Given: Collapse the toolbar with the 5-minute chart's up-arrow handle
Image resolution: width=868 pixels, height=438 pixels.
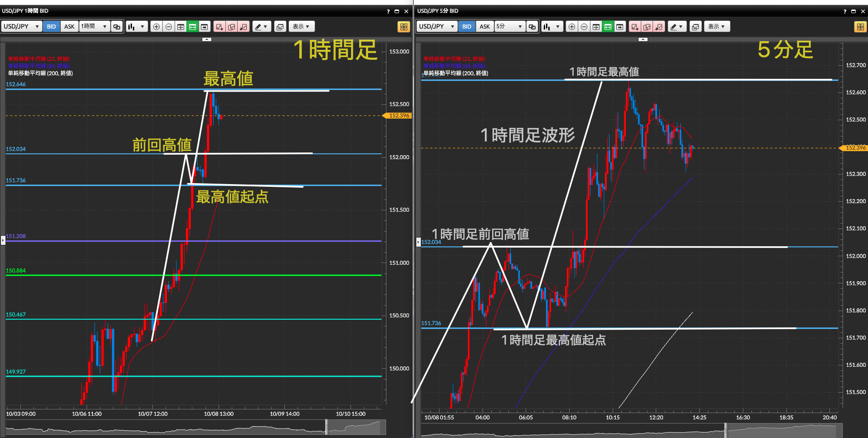Looking at the screenshot, I should pos(643,39).
